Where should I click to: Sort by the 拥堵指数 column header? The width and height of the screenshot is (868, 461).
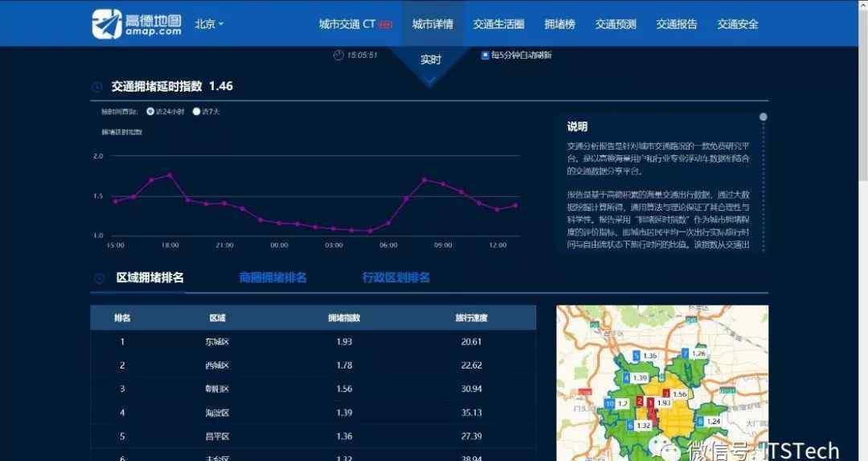tap(344, 318)
